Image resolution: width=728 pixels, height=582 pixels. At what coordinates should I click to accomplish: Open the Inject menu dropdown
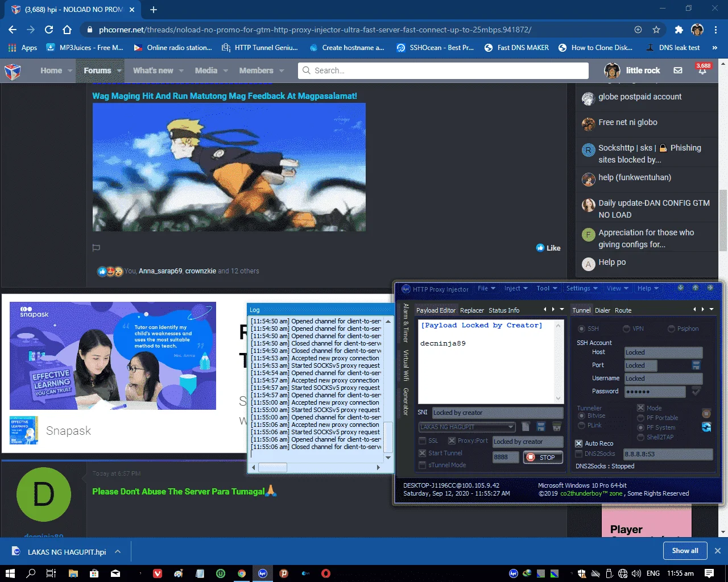tap(516, 288)
